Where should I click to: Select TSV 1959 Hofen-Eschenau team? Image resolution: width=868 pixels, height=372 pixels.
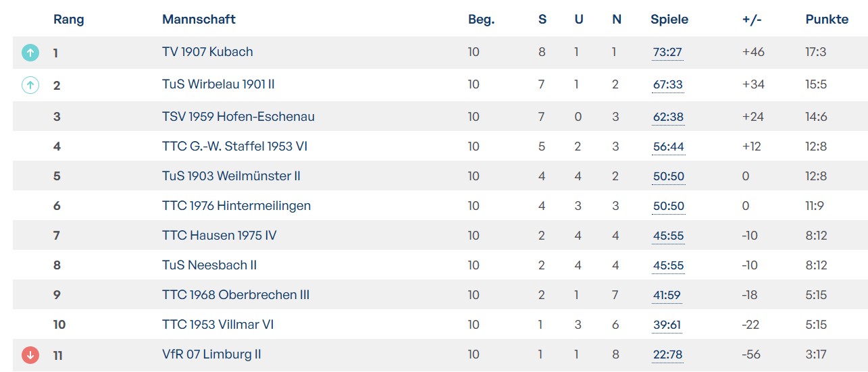(x=238, y=117)
